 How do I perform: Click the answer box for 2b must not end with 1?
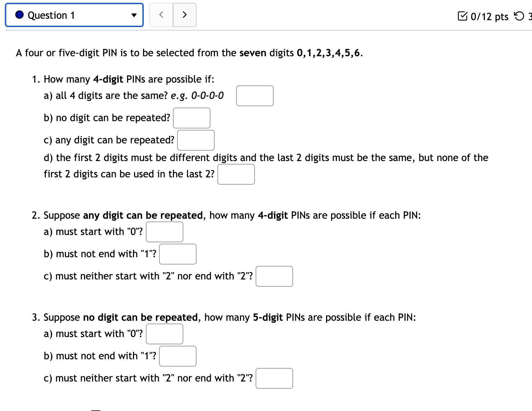point(177,254)
